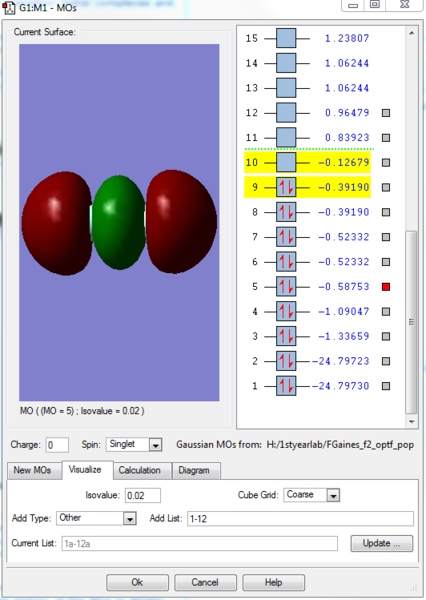Select the occupancy box of orbital 11
The height and width of the screenshot is (600, 426).
(286, 138)
